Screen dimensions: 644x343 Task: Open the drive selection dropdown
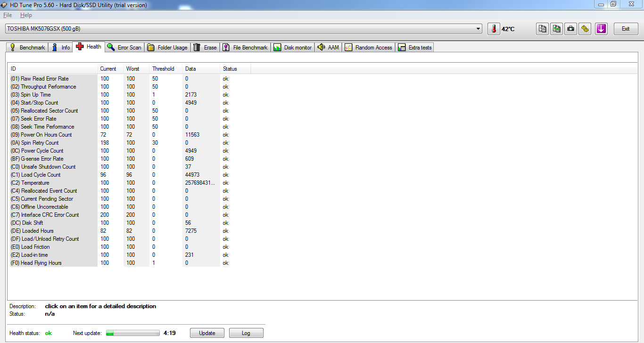pos(243,29)
